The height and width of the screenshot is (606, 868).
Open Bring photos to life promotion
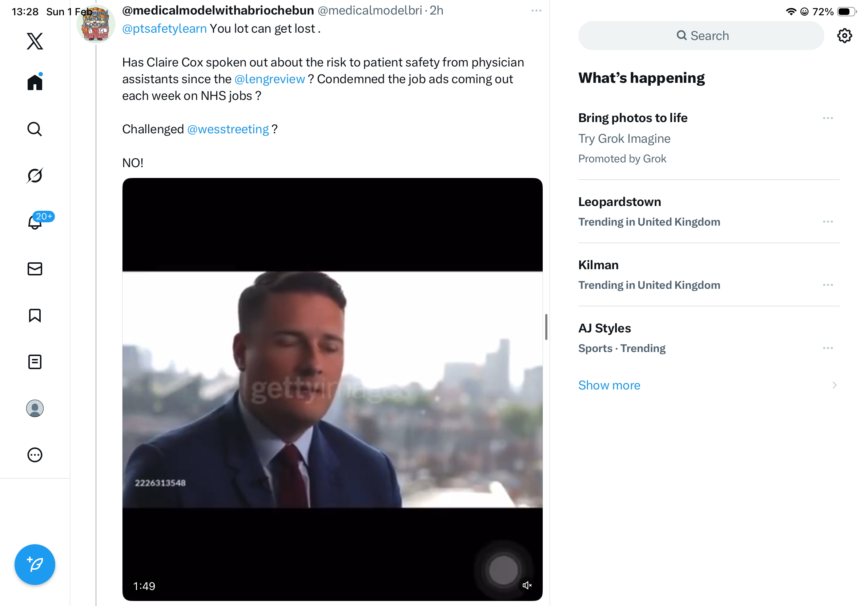pyautogui.click(x=632, y=118)
